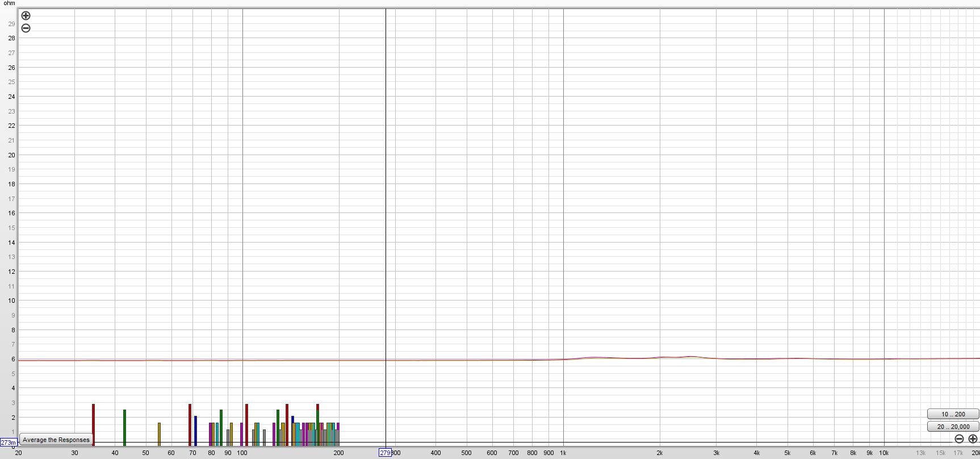Viewport: 980px width, 459px height.
Task: Set frequency range to 10 .. 200
Action: click(953, 414)
